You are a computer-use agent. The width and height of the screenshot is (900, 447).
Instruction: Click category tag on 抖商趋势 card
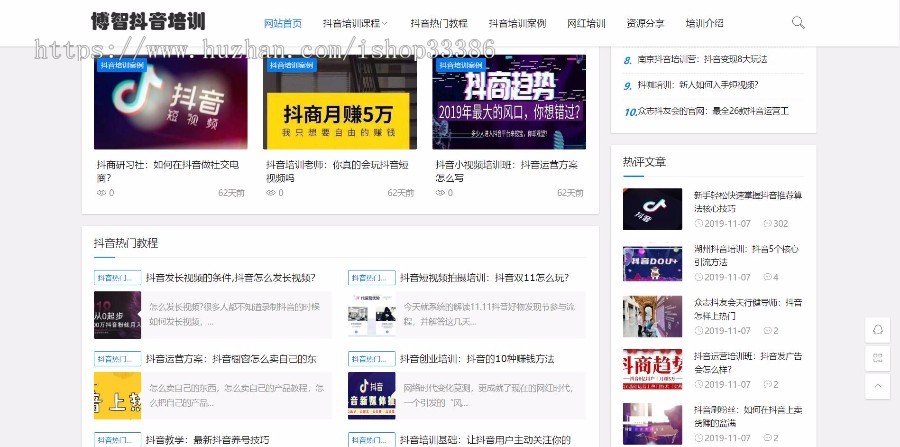point(460,65)
